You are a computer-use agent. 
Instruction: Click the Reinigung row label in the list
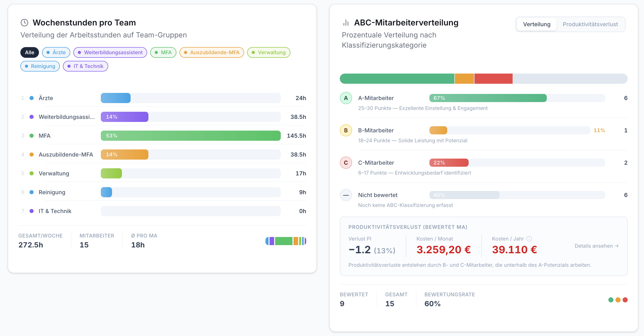tap(52, 192)
